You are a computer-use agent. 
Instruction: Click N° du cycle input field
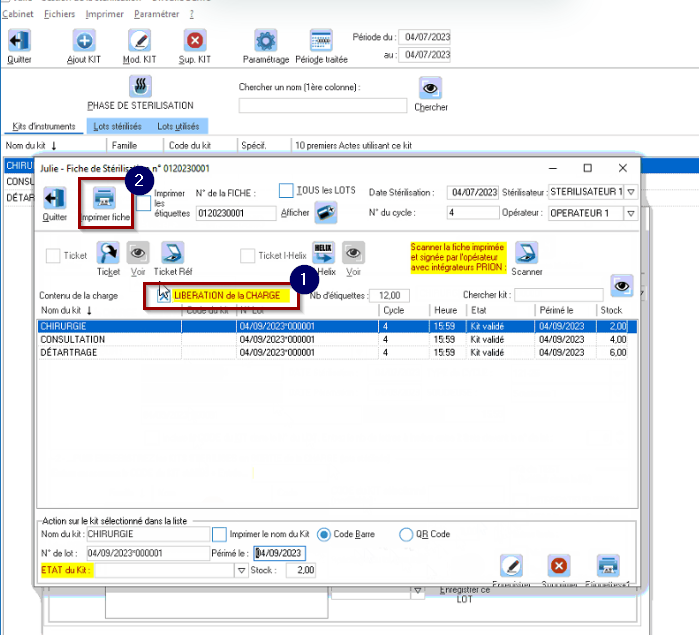pyautogui.click(x=473, y=213)
